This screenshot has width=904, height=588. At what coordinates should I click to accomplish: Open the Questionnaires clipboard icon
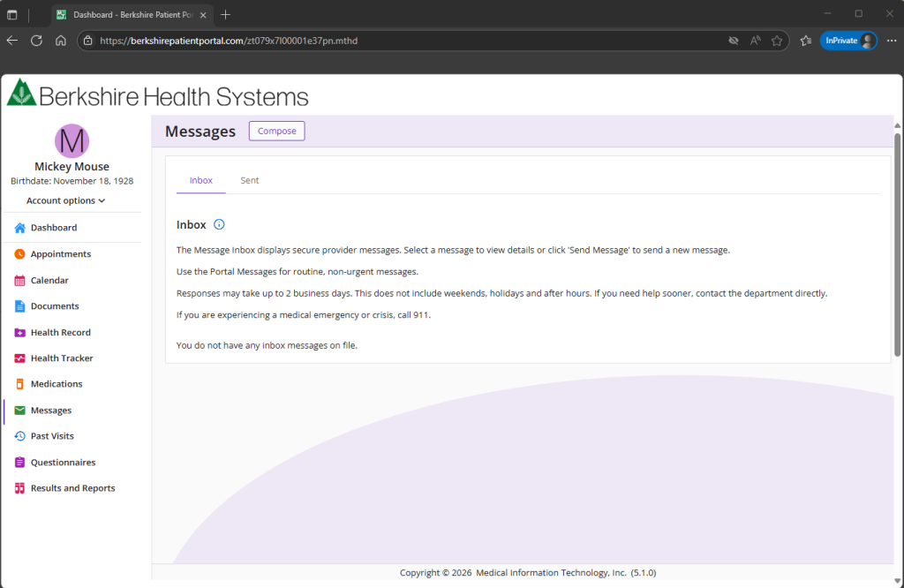click(x=19, y=463)
